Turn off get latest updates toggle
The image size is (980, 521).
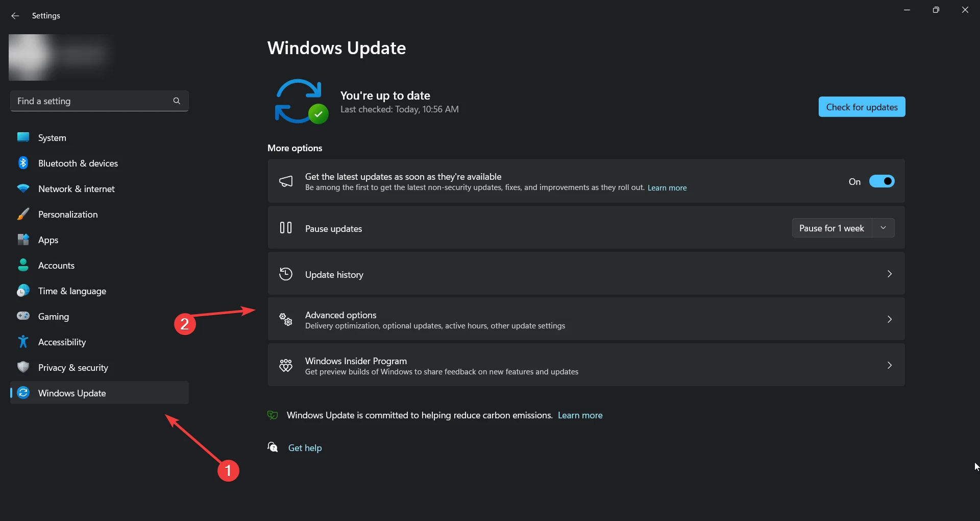(x=881, y=181)
